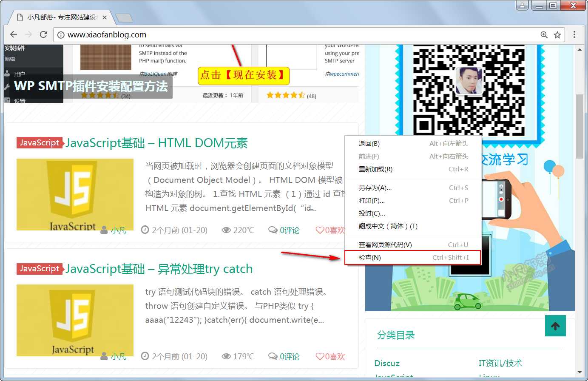Image resolution: width=588 pixels, height=381 pixels.
Task: Click 0评论 on the HTML DOM post
Action: [x=290, y=230]
